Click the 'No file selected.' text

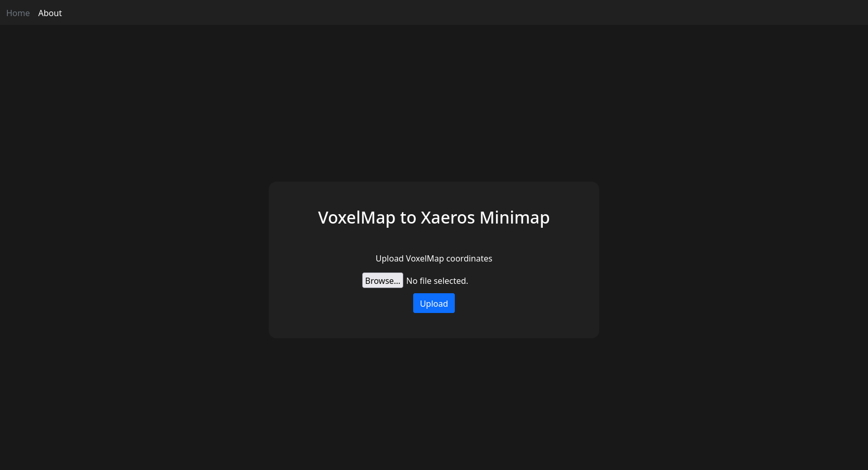pyautogui.click(x=437, y=281)
